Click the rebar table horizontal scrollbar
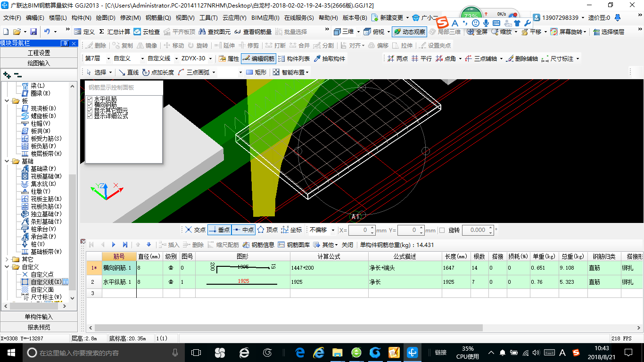Viewport: 644px width, 362px height. click(x=289, y=328)
